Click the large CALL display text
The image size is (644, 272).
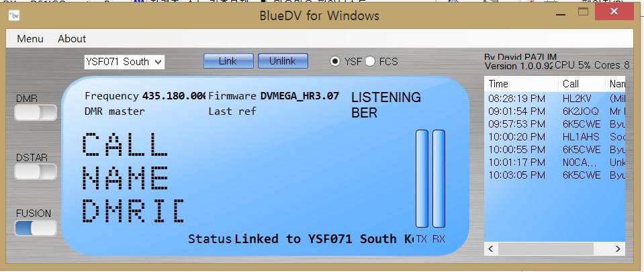point(125,144)
